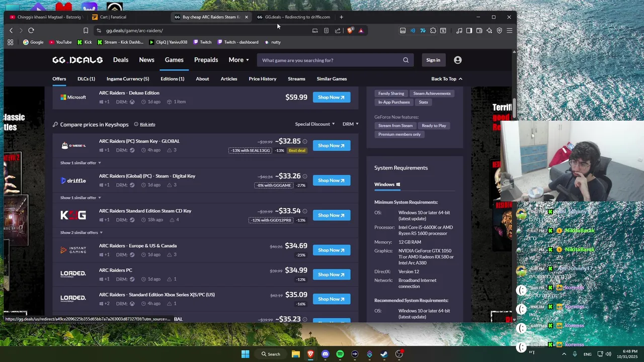Open the Risk info link

[147, 124]
